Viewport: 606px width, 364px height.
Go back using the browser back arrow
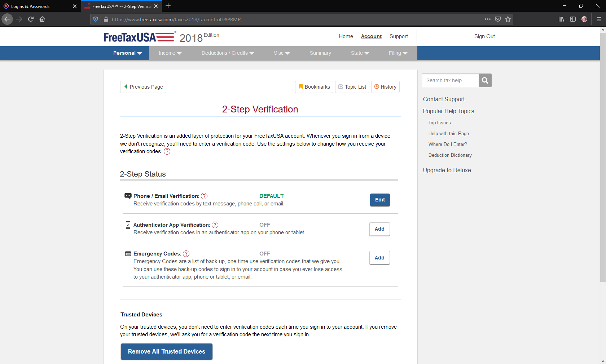coord(7,19)
